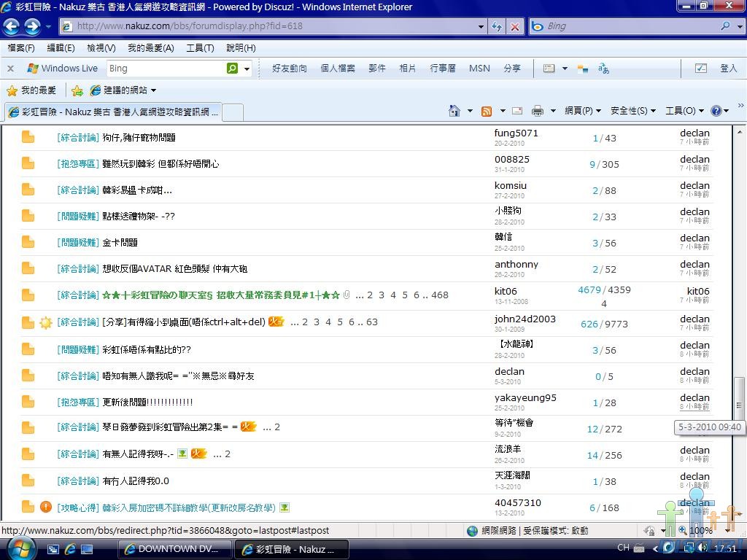Go forward with the Forward arrow
Viewport: 747px width, 560px height.
pyautogui.click(x=32, y=27)
